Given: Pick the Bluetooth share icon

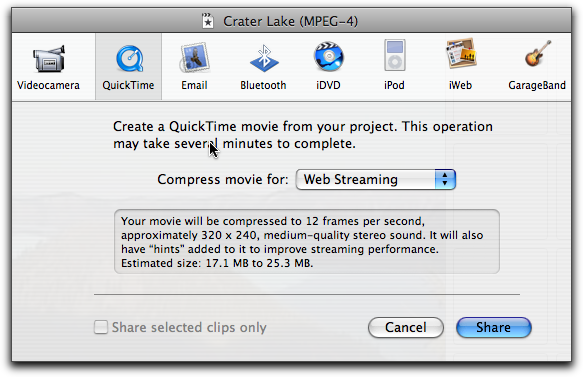Looking at the screenshot, I should tap(264, 58).
